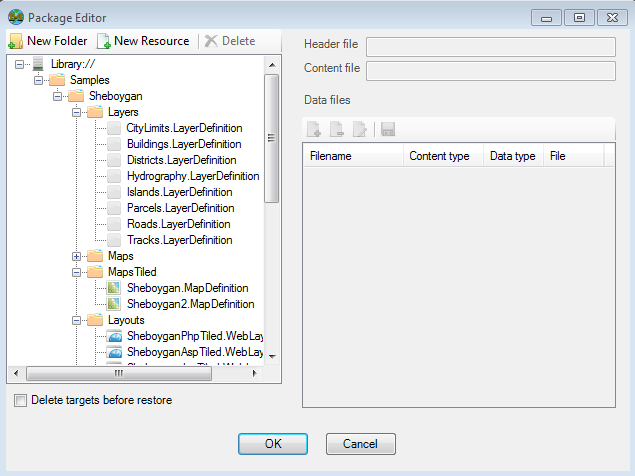Click the Delete toolbar button
Viewport: 635px width, 476px height.
[229, 41]
